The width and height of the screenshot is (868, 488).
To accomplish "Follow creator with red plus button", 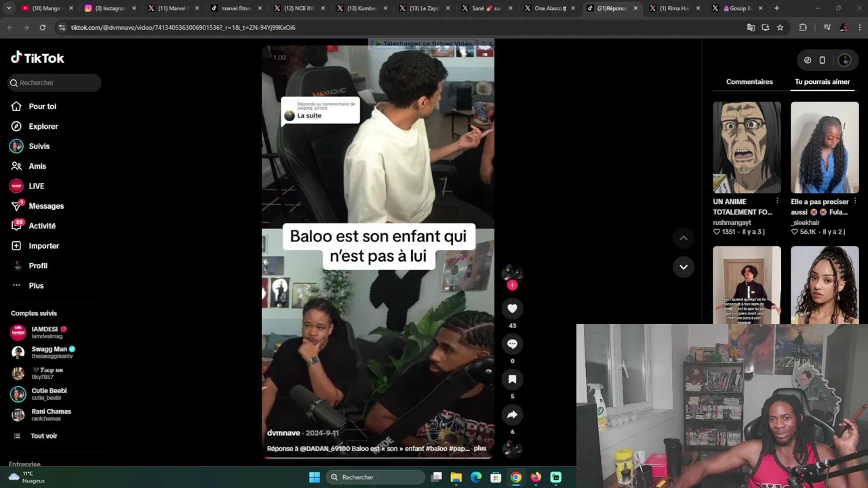I will (512, 285).
